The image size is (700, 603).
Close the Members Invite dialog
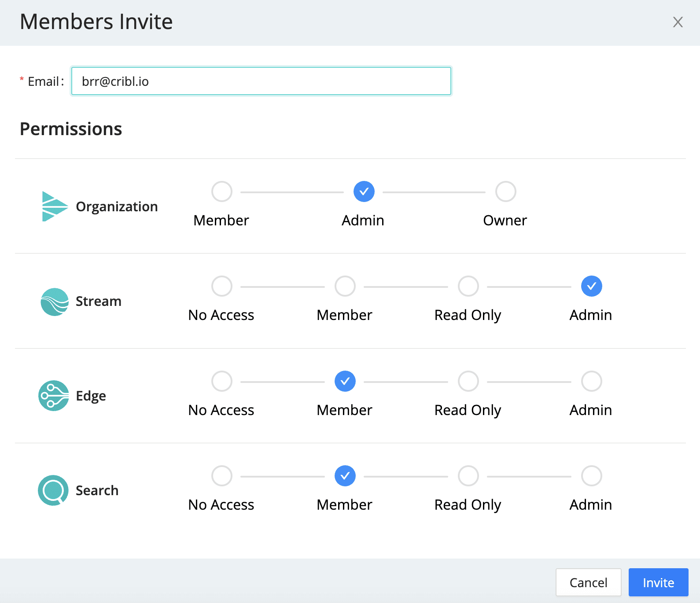pos(678,22)
